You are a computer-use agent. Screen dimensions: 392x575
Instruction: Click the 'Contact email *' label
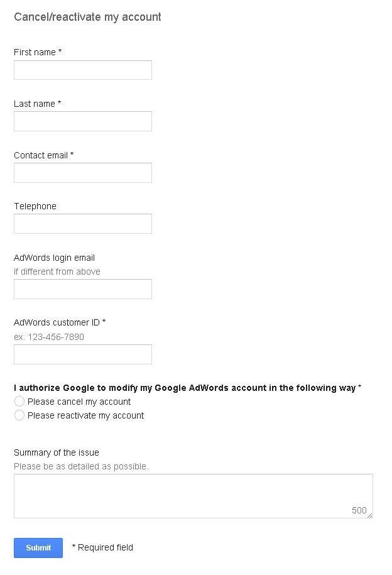[x=43, y=155]
